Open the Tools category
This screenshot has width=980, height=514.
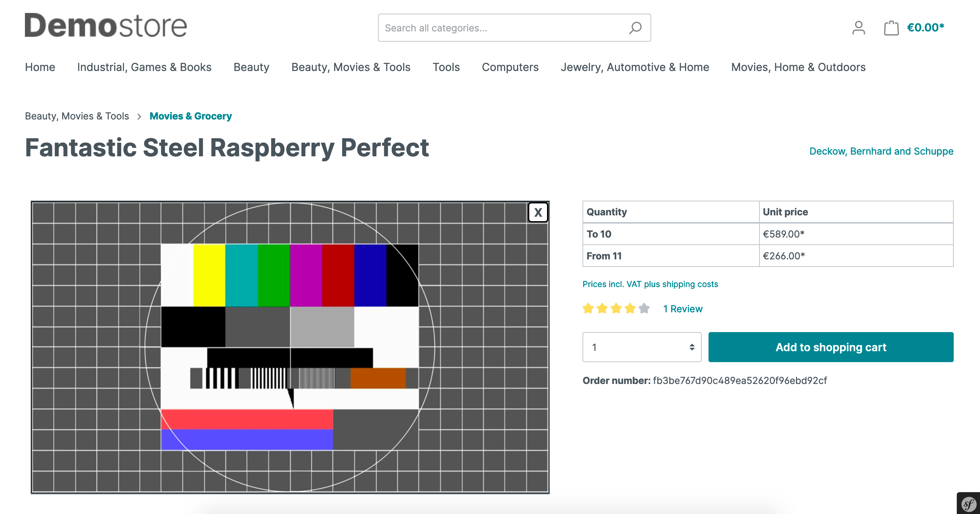pyautogui.click(x=446, y=67)
